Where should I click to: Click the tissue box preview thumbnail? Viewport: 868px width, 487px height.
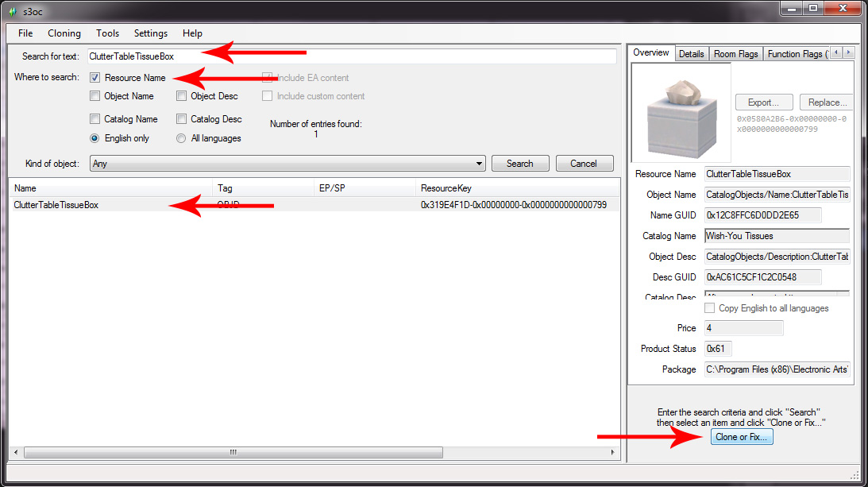pyautogui.click(x=681, y=113)
